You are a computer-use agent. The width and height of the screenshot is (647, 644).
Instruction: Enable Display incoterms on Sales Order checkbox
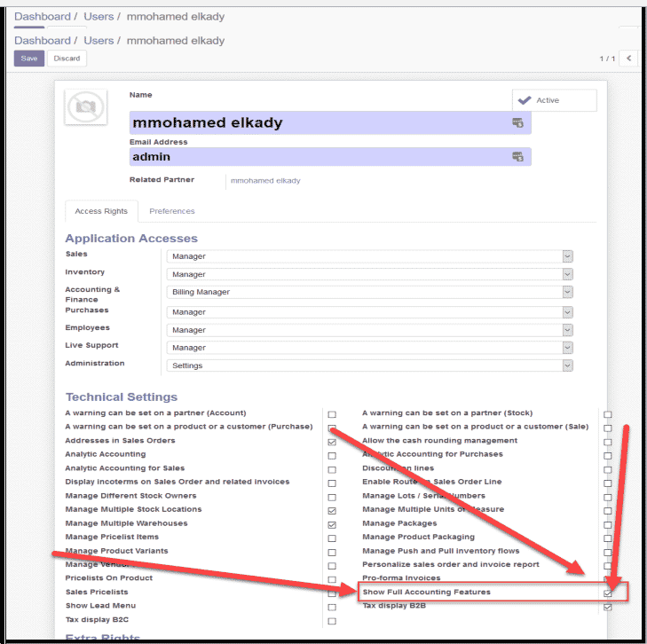(x=332, y=483)
